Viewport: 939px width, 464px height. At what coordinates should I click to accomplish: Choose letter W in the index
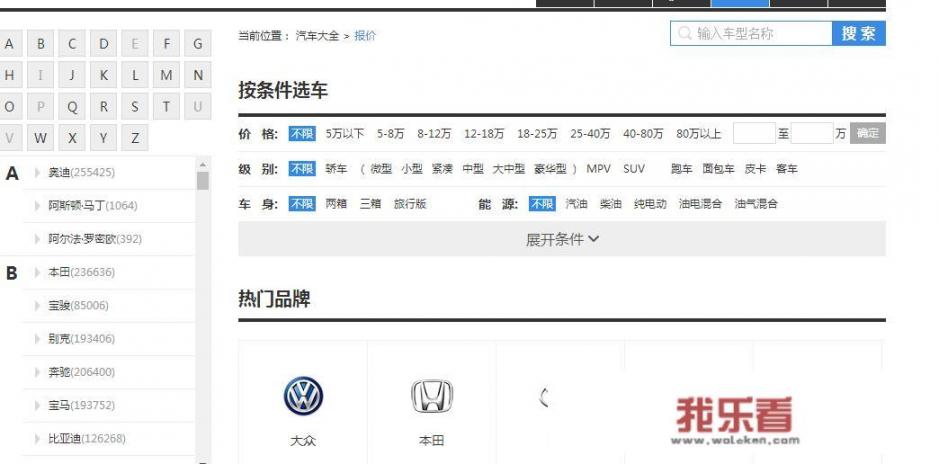pyautogui.click(x=41, y=138)
